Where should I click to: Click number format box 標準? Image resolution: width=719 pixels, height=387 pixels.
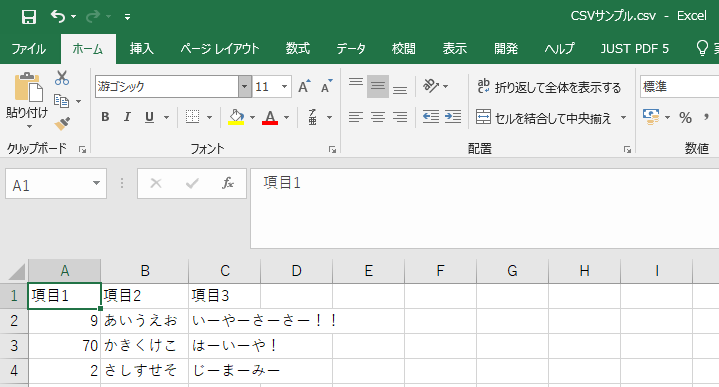click(680, 87)
